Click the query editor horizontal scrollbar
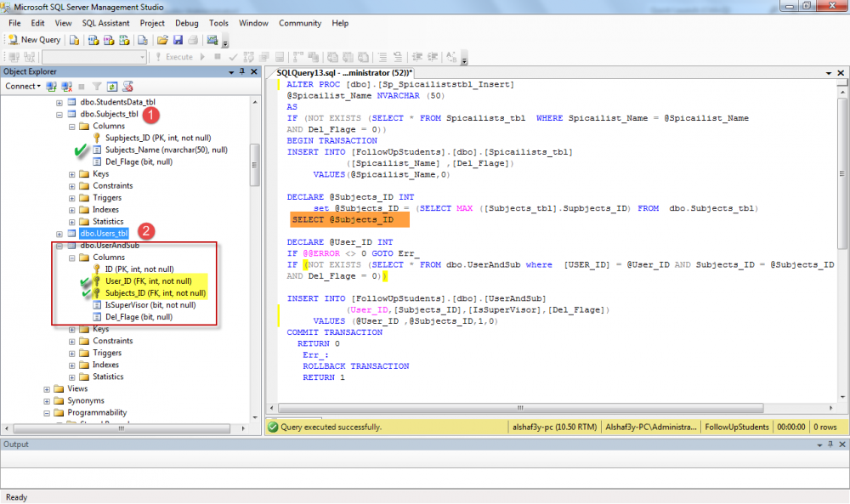 click(520, 408)
